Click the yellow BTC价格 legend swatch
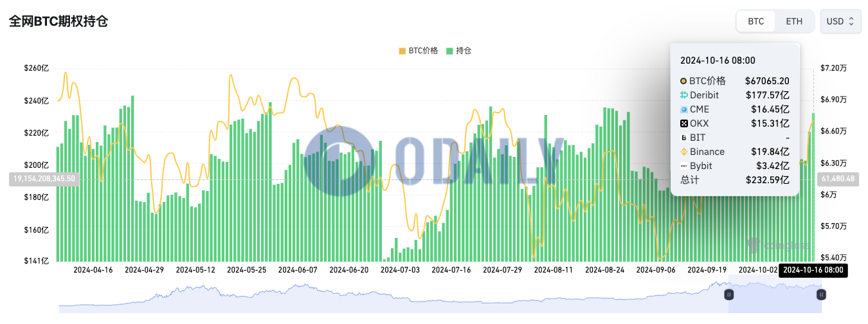The image size is (868, 324). [402, 51]
